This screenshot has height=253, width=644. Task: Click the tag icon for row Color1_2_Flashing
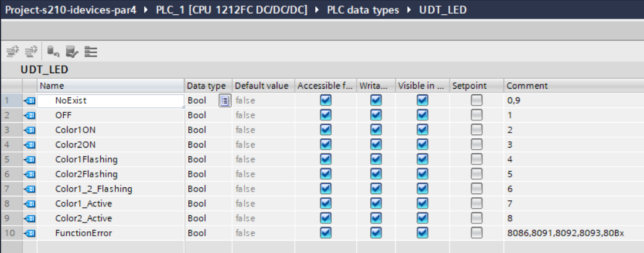pyautogui.click(x=30, y=189)
